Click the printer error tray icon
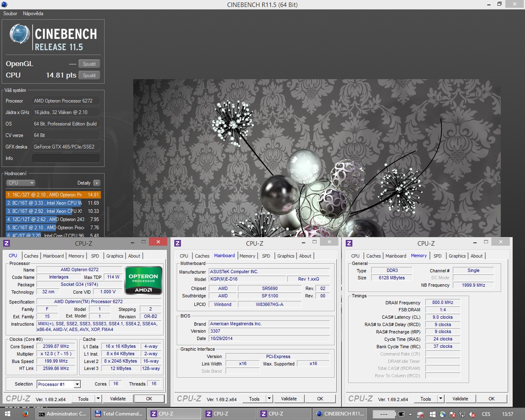 click(x=420, y=414)
